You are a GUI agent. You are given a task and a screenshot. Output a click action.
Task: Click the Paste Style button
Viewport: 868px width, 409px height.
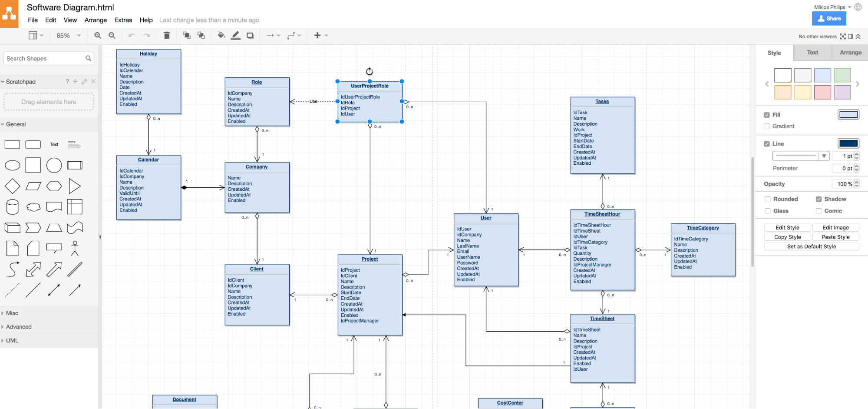(835, 237)
